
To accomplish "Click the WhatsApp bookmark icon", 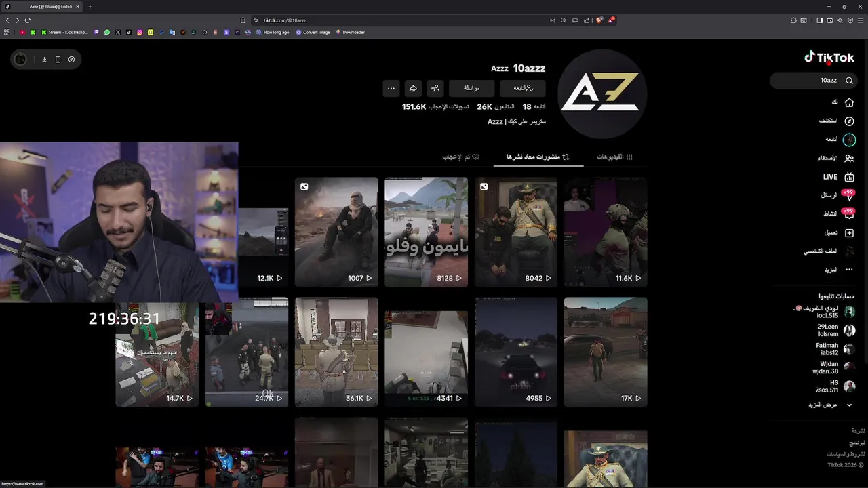I will pyautogui.click(x=107, y=32).
